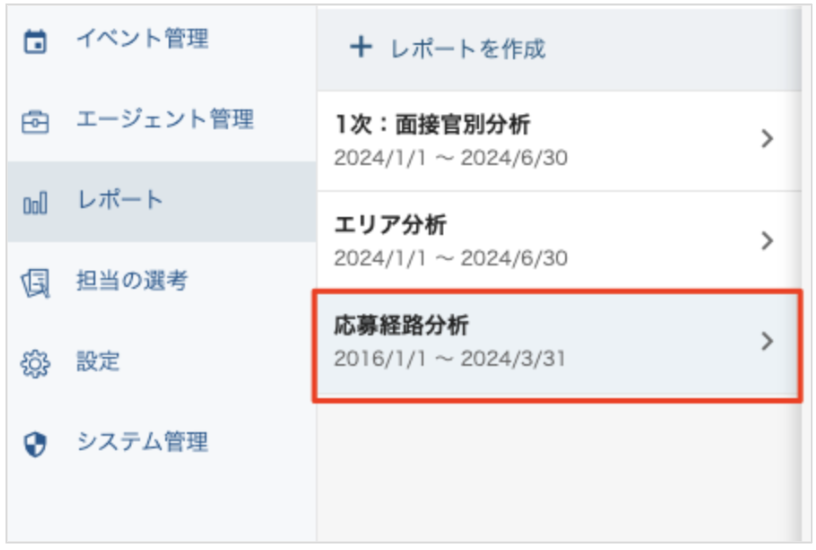Click the calendar icon for イベント管理
The height and width of the screenshot is (550, 816).
pyautogui.click(x=35, y=43)
